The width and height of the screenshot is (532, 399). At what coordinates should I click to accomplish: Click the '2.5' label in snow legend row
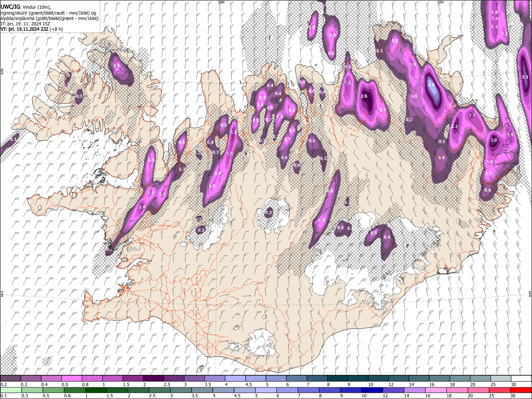(x=167, y=384)
